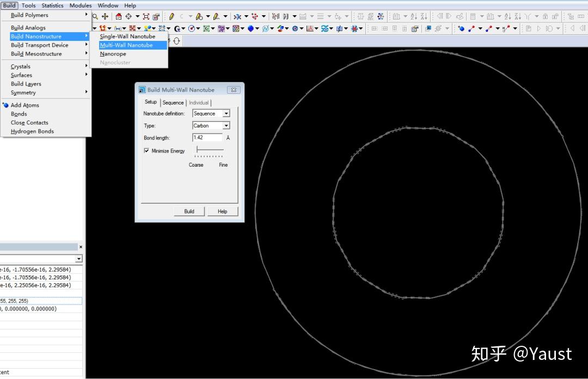588x379 pixels.
Task: Click the Home view icon
Action: point(119,17)
